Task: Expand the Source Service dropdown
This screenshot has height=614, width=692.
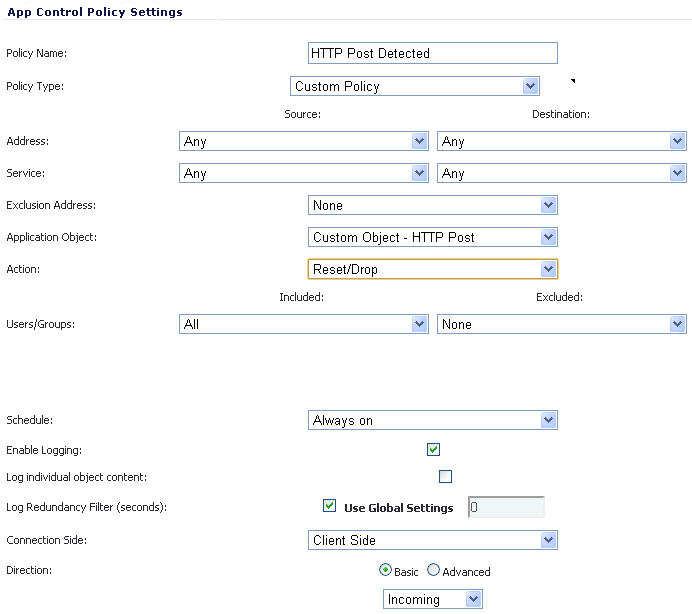Action: click(304, 174)
